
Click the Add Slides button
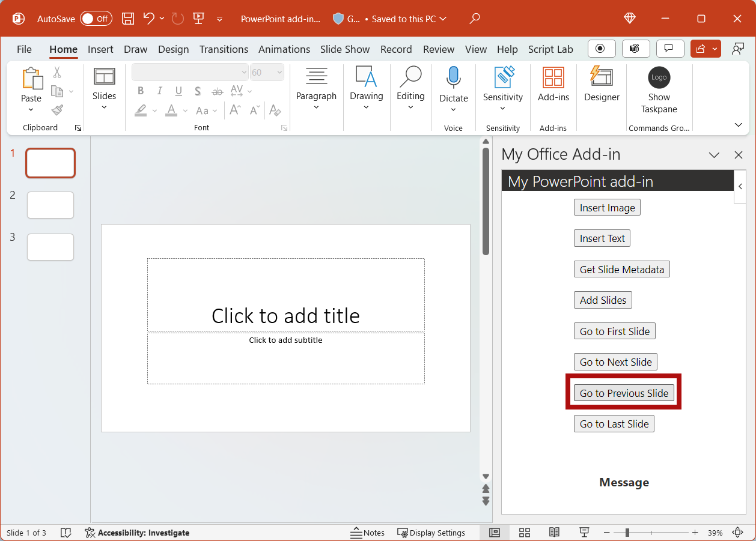pos(603,300)
